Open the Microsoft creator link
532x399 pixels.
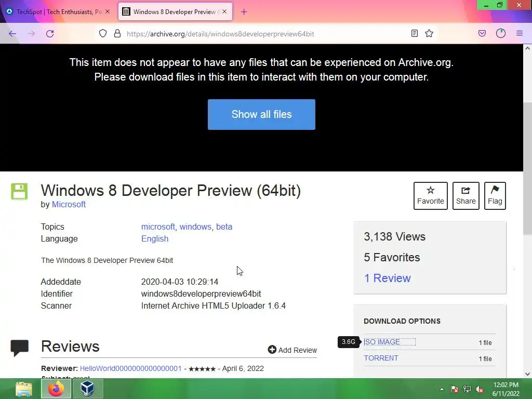click(69, 205)
